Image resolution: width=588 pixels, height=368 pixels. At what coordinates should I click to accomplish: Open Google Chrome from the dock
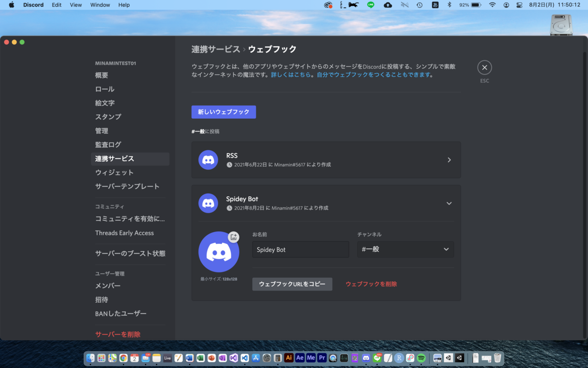(x=123, y=358)
